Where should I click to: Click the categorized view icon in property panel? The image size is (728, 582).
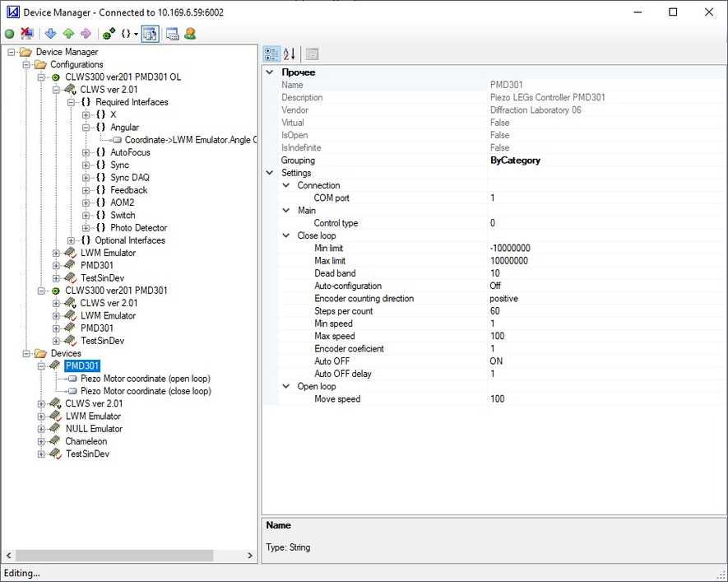[x=271, y=53]
